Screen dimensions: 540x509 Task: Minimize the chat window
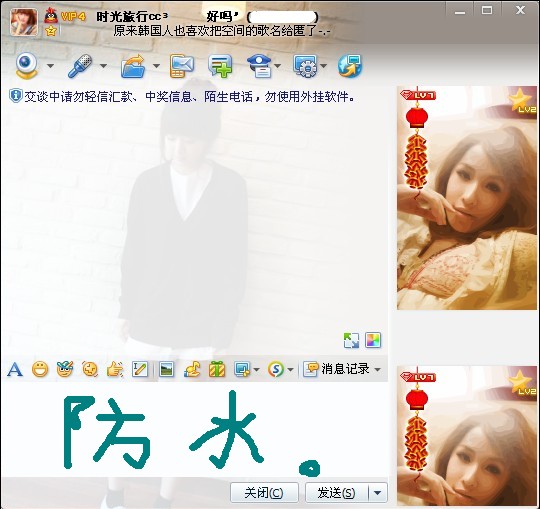click(460, 11)
